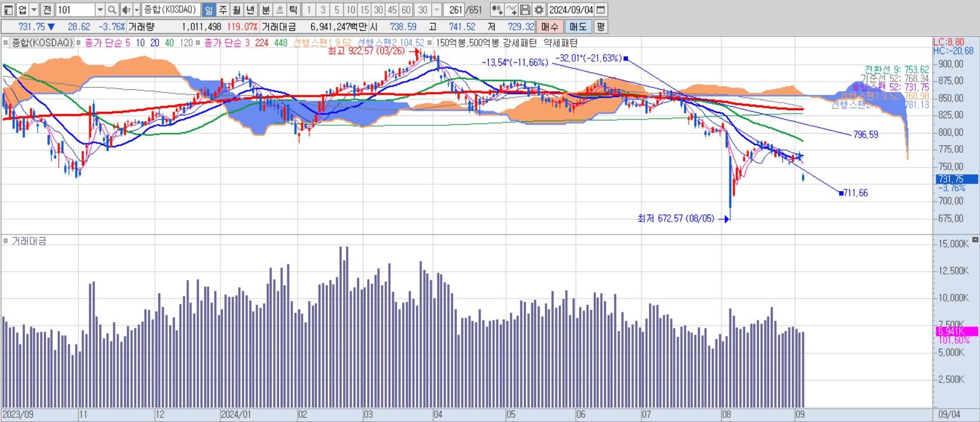
Task: Expand the speaker options dropdown arrow
Action: [137, 10]
